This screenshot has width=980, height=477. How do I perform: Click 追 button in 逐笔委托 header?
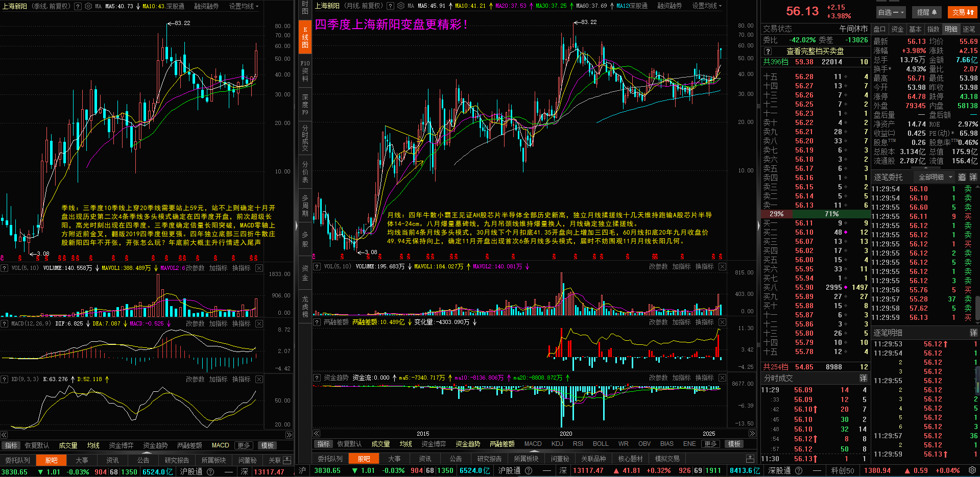[962, 177]
